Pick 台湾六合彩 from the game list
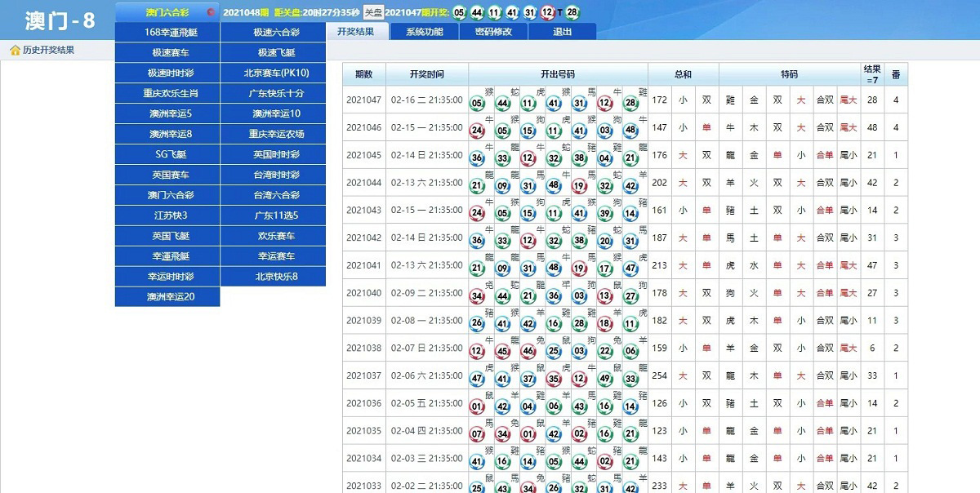 273,195
